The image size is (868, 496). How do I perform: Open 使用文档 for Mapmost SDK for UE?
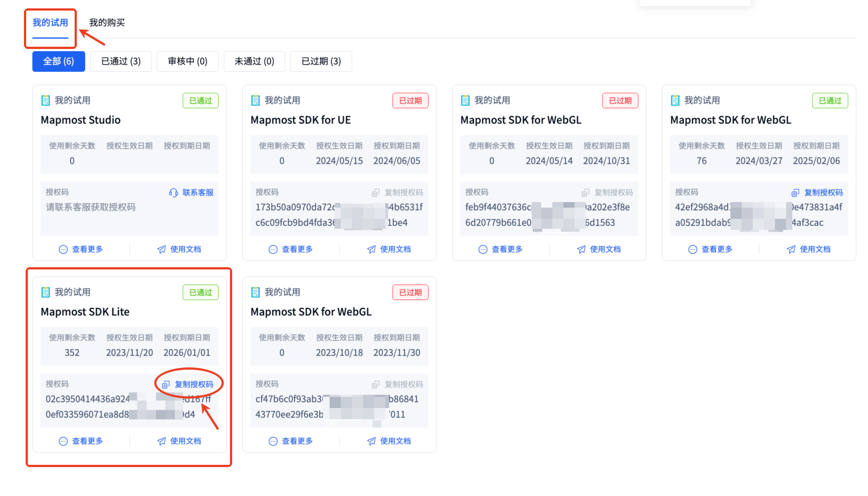click(x=389, y=249)
